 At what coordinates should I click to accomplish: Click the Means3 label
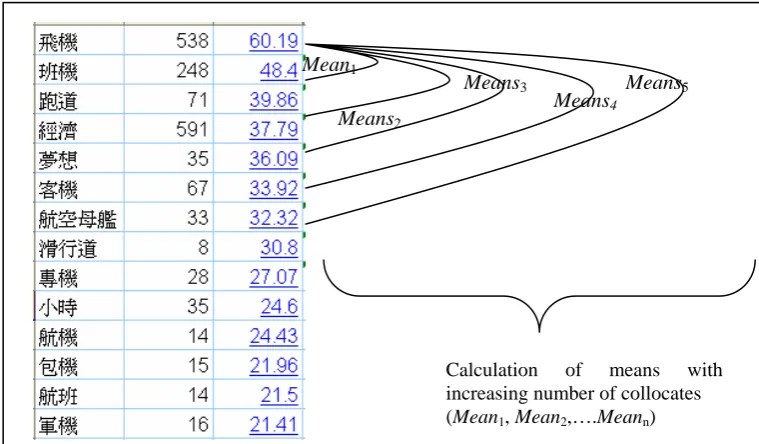click(495, 83)
